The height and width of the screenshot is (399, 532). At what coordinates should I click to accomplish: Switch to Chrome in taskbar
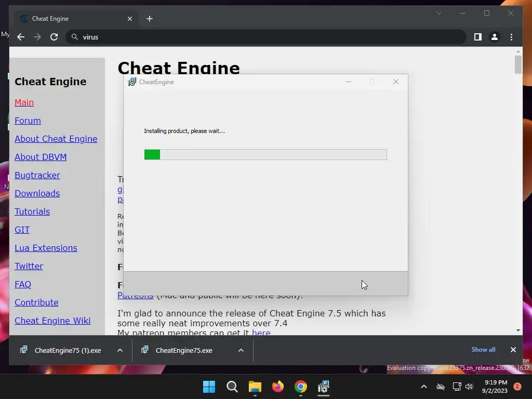point(301,387)
